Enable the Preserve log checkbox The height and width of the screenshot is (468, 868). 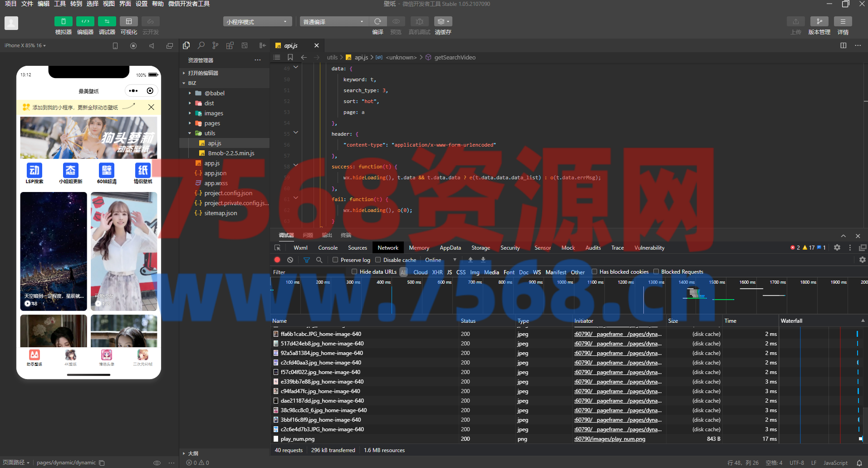click(335, 260)
